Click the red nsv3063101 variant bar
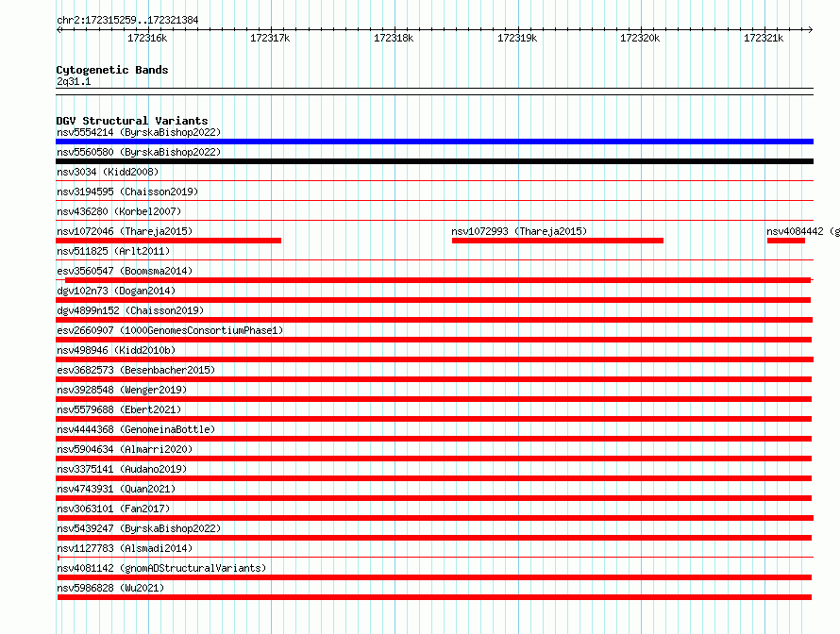 tap(435, 518)
